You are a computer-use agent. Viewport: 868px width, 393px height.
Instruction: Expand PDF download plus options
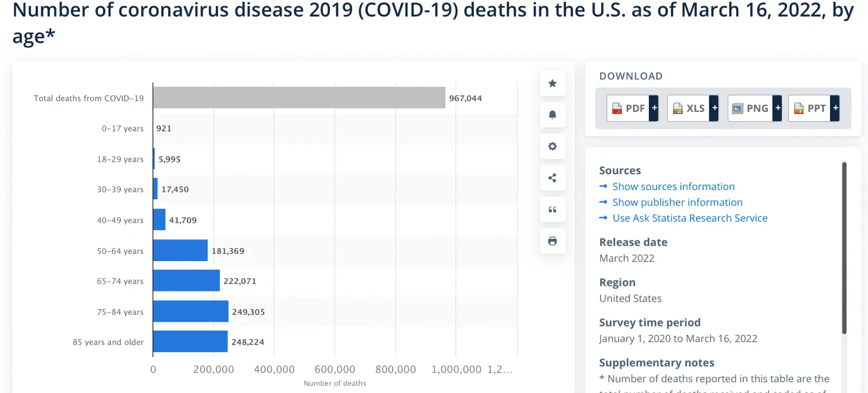coord(654,108)
